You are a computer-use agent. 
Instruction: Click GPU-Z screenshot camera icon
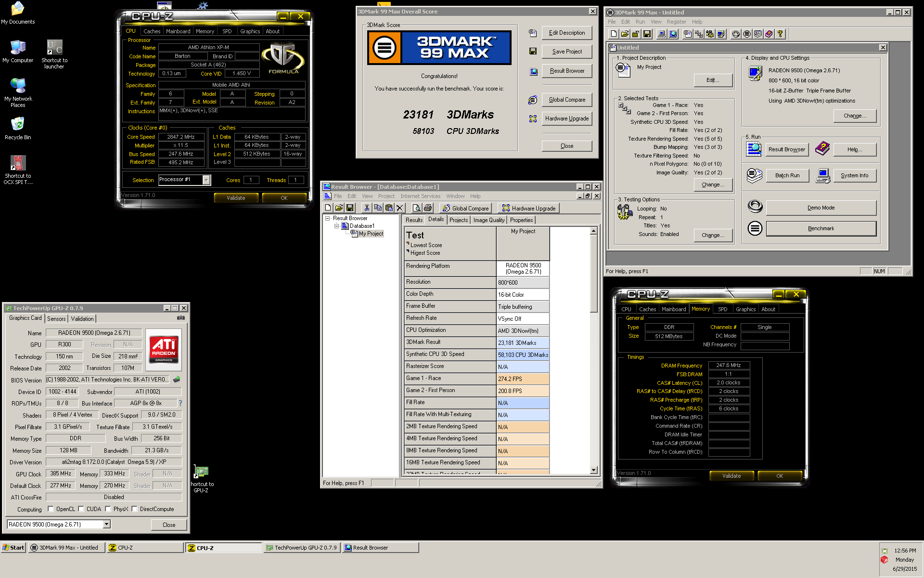click(x=181, y=318)
